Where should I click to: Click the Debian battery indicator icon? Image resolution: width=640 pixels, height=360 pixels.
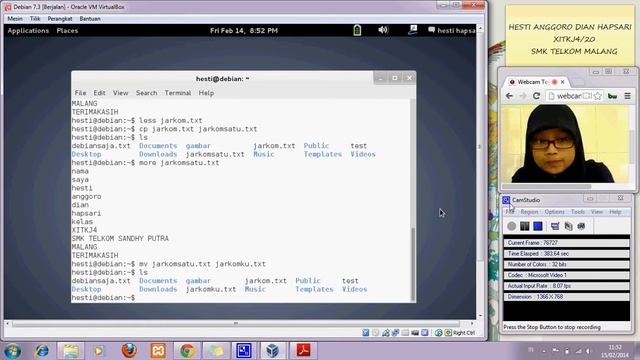tap(357, 30)
